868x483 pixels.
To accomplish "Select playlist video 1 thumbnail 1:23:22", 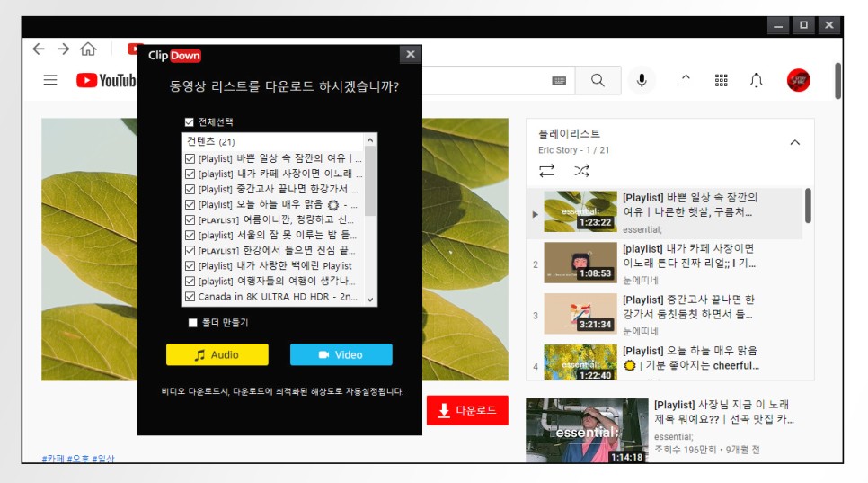I will tap(580, 211).
